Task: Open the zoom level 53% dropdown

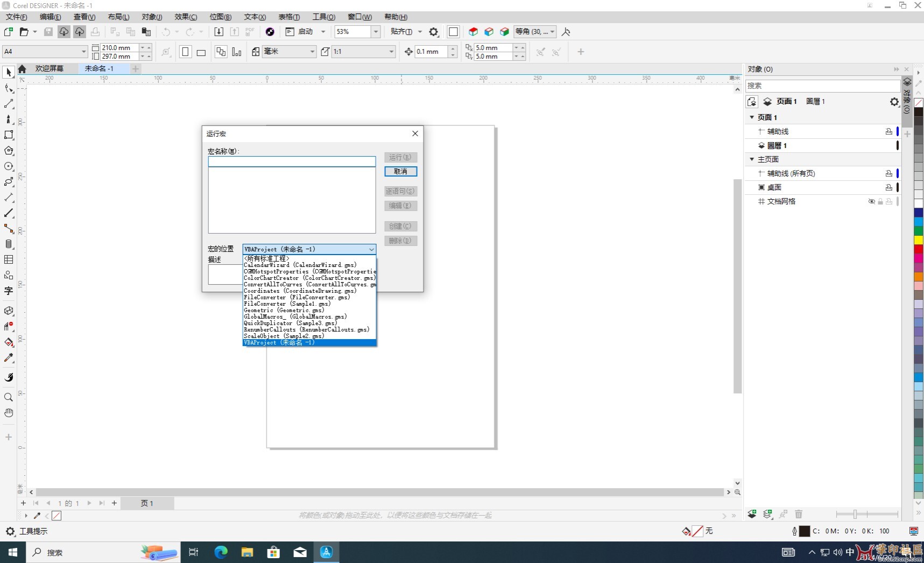Action: (376, 32)
